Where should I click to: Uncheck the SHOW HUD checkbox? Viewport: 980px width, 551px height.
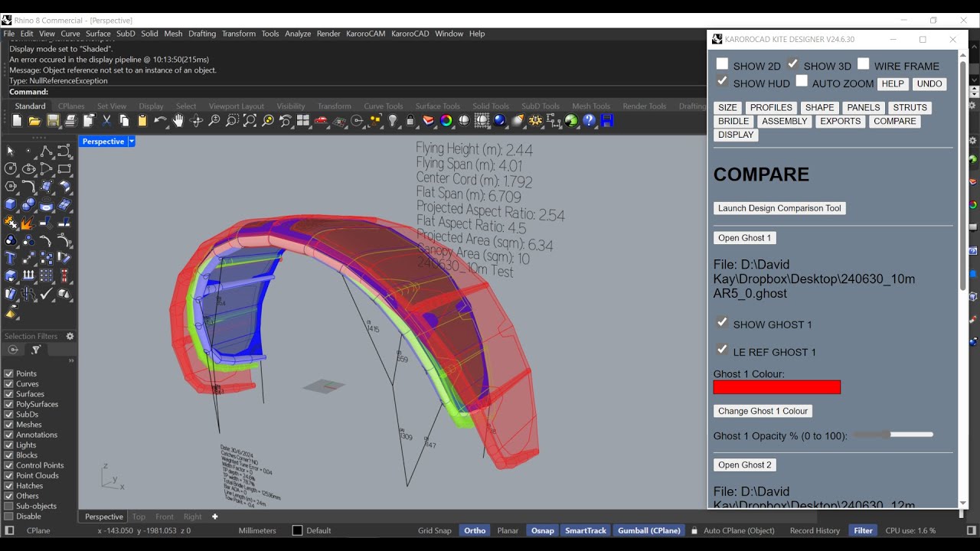(x=722, y=81)
